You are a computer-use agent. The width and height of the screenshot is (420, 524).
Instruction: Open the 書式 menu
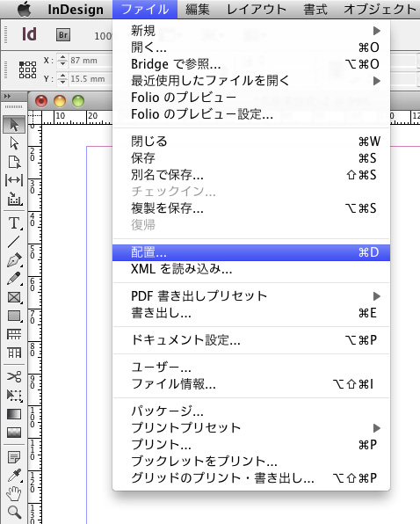coord(315,10)
